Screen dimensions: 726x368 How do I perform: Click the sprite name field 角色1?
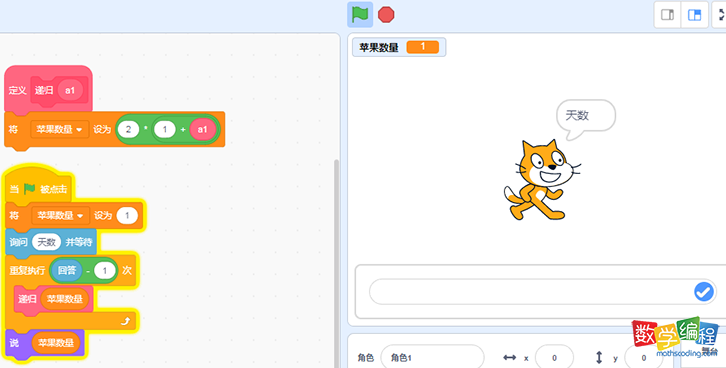[x=432, y=358]
